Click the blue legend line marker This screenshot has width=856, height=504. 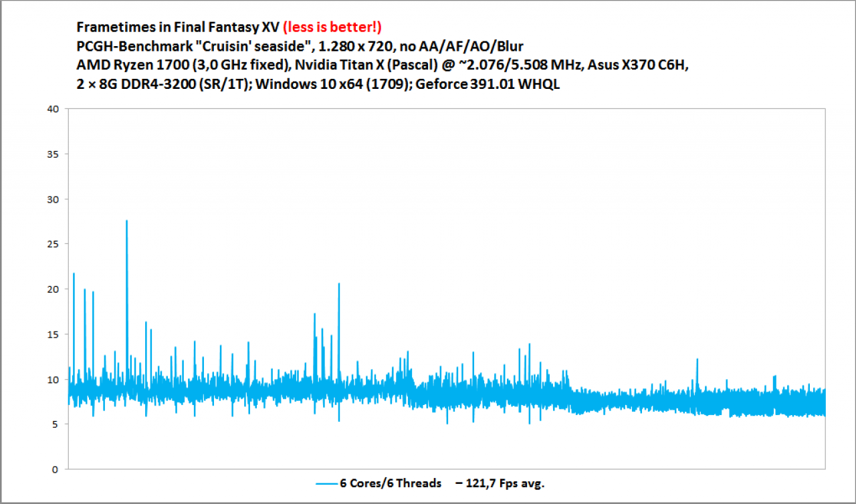[325, 483]
